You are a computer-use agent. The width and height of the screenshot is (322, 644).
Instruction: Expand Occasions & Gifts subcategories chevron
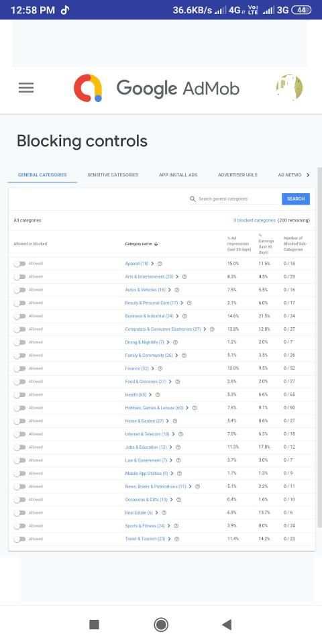coord(171,500)
